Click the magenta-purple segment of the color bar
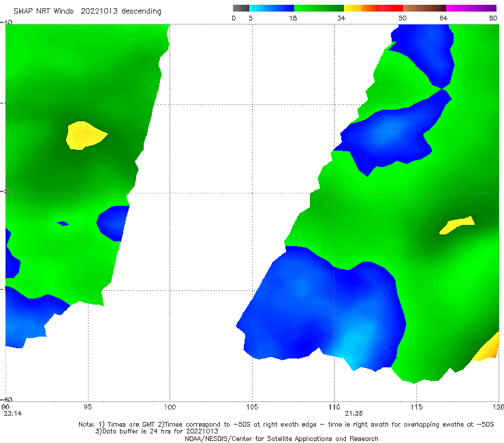 [471, 8]
